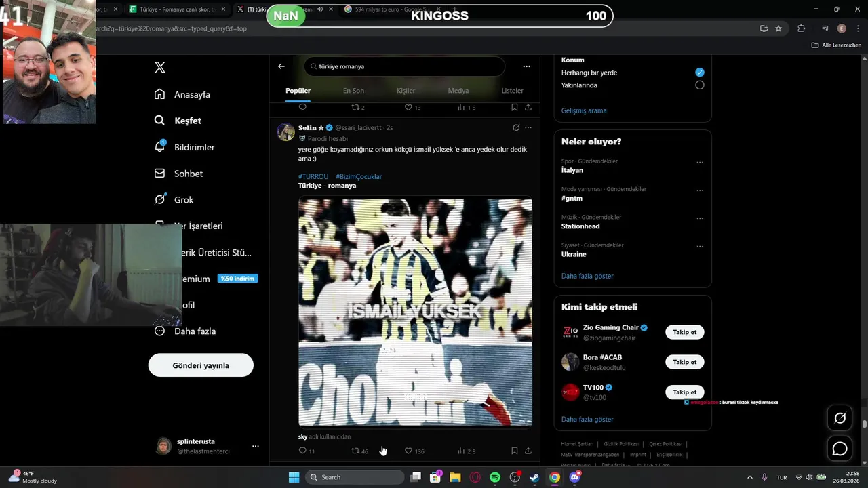Play the İsmail Yüksek video thumbnail

415,311
